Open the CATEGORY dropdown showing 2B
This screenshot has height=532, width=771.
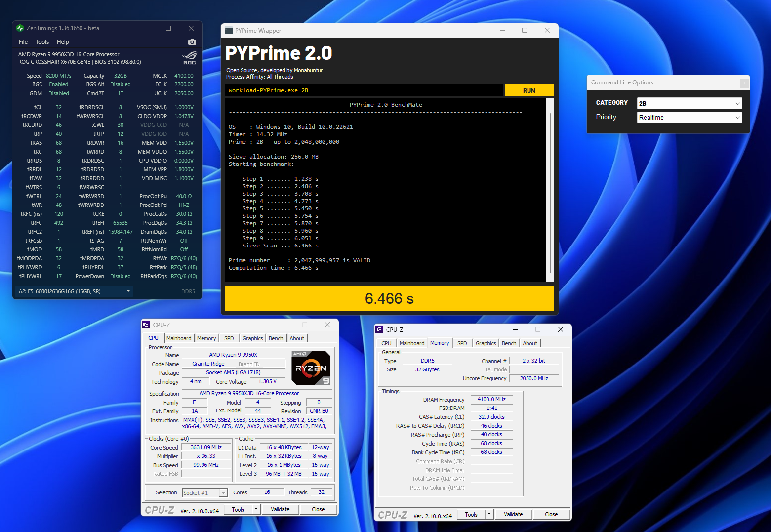click(x=690, y=103)
